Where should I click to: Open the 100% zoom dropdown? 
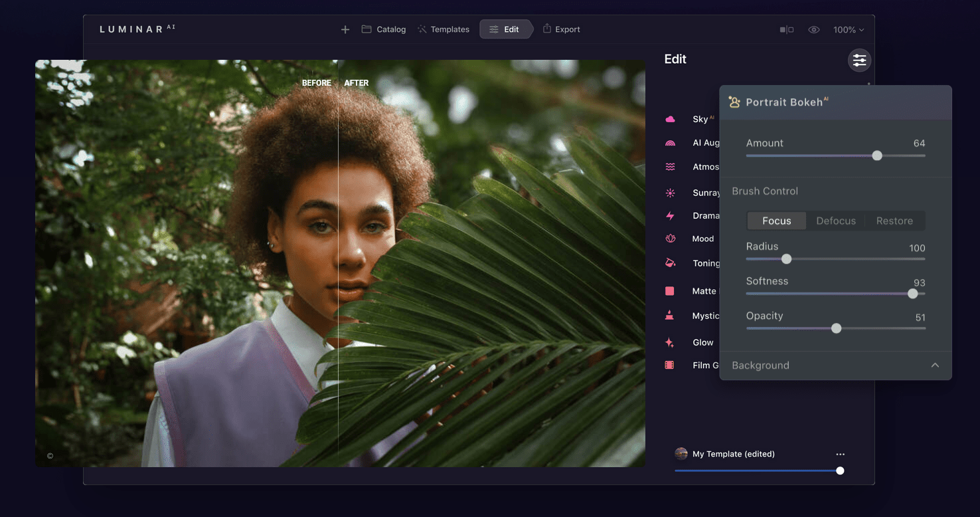coord(849,30)
